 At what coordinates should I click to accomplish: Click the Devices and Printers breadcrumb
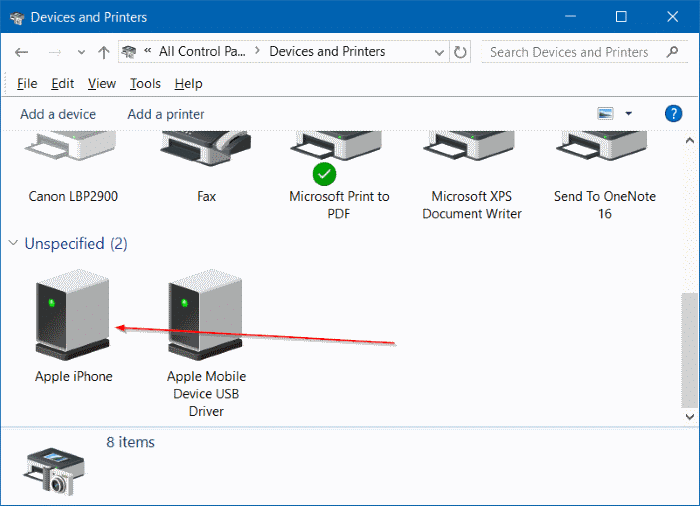(327, 51)
